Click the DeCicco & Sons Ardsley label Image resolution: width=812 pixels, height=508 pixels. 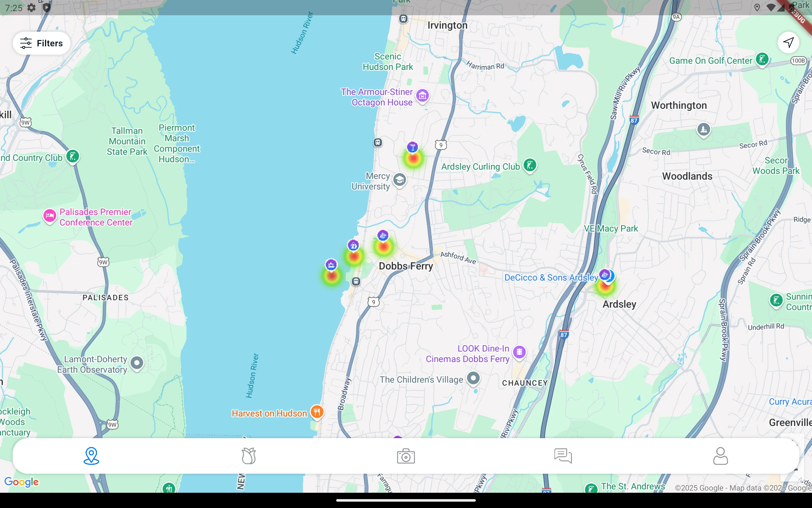[x=551, y=277]
